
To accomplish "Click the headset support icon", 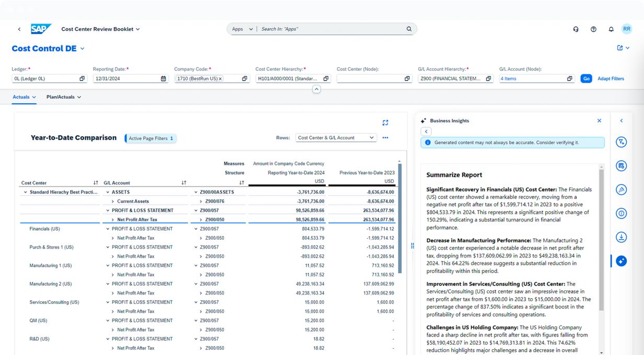I will coord(576,29).
